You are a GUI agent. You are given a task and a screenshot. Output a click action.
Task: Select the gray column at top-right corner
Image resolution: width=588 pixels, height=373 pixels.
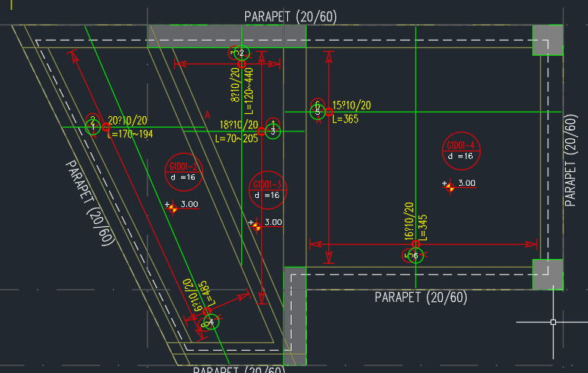(x=547, y=39)
